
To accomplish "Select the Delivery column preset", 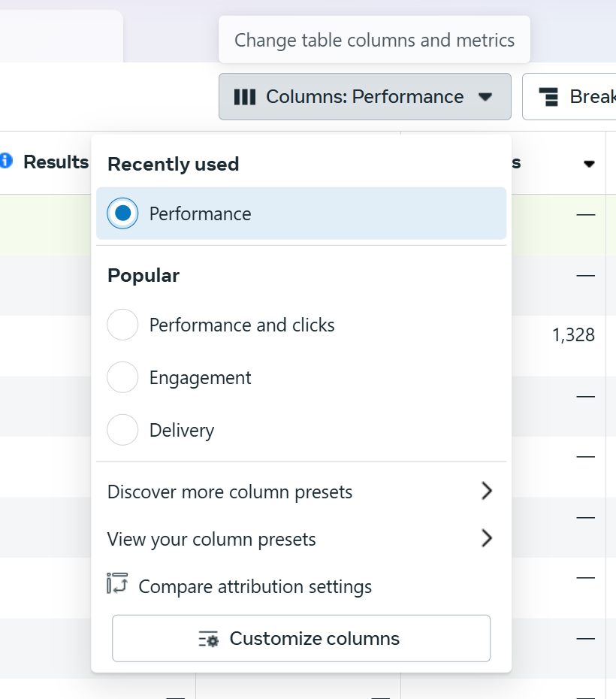I will [301, 430].
